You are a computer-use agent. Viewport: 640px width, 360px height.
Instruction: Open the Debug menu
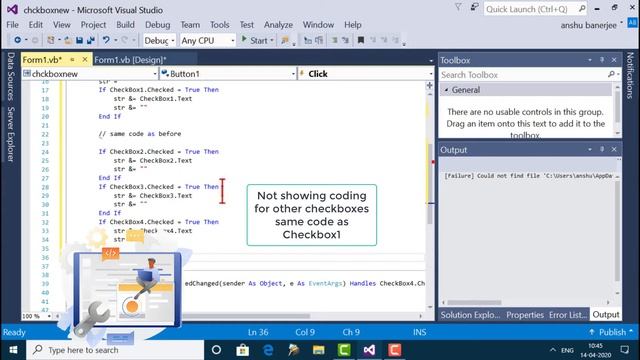[158, 25]
